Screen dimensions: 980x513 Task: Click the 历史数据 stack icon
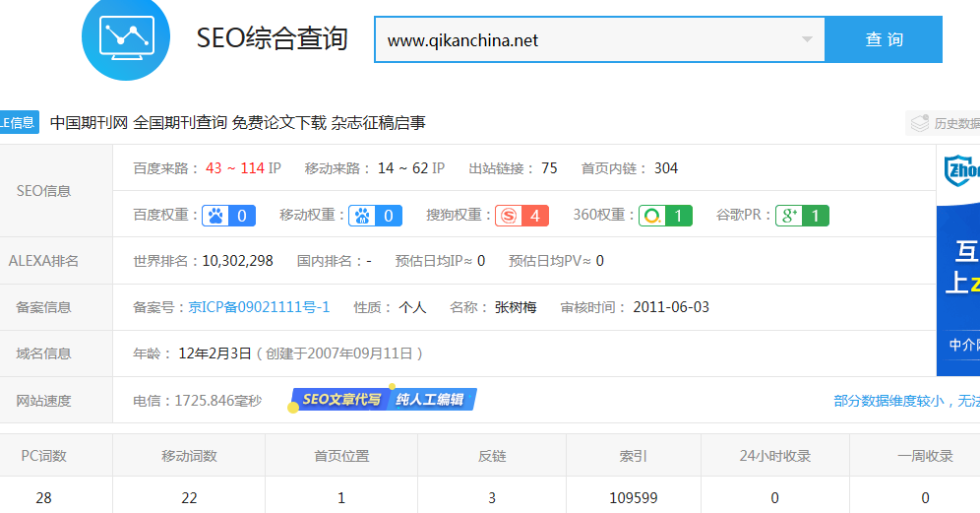point(920,123)
